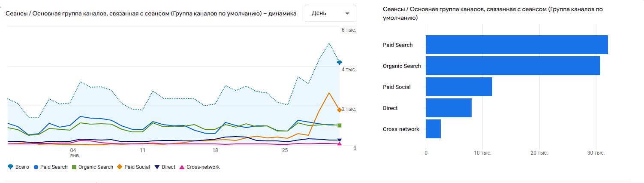Toggle the Paid Social series via its legend label
644x183 pixels.
coord(137,167)
